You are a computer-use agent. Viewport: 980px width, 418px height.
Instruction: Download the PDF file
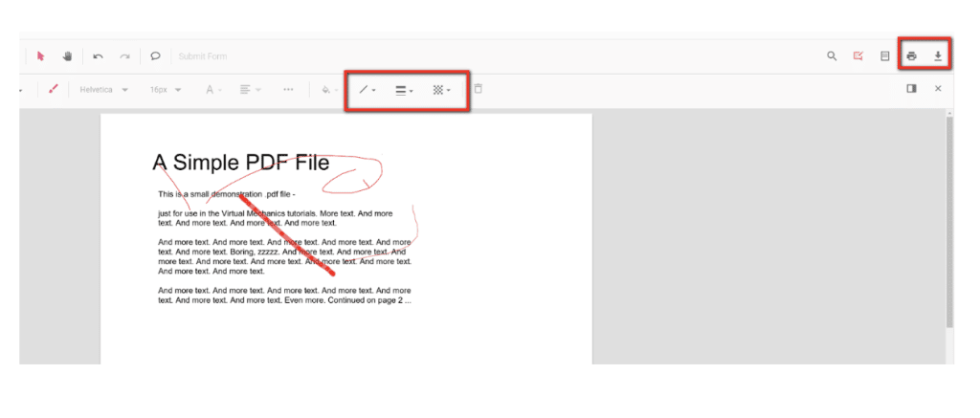point(938,56)
